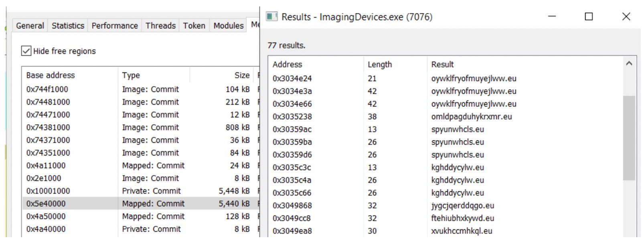The image size is (644, 242).
Task: Open the Modules tab
Action: click(x=228, y=26)
